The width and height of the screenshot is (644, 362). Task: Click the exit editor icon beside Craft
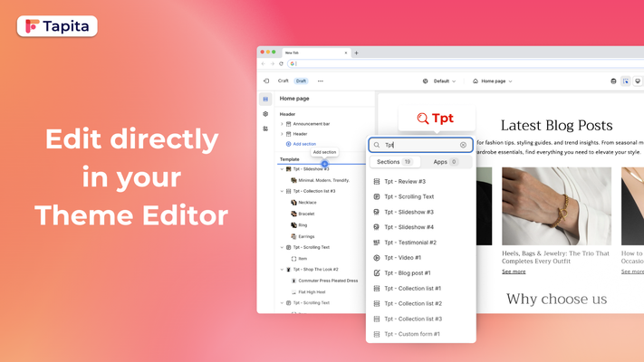click(x=266, y=81)
